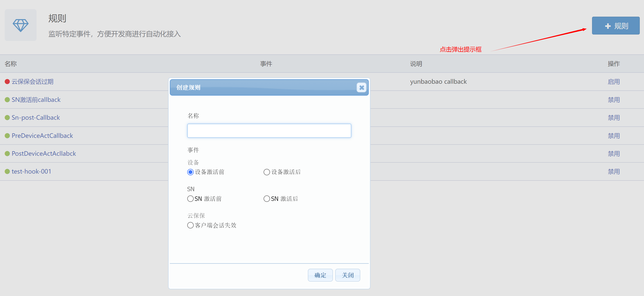Click the 名称 column header
The height and width of the screenshot is (296, 644).
coord(11,64)
